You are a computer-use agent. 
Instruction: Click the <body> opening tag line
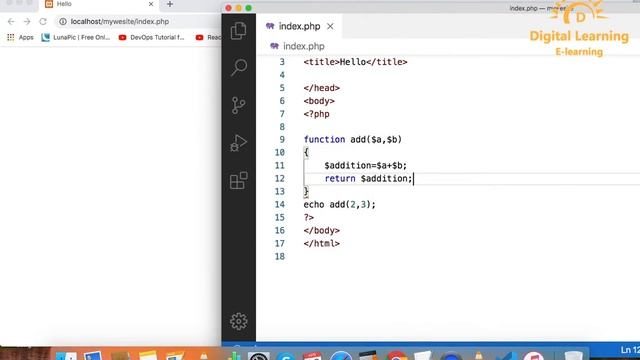[319, 101]
